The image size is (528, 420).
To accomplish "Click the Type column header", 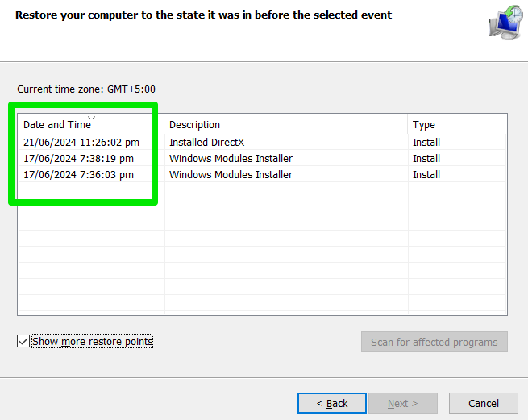I will pos(456,125).
